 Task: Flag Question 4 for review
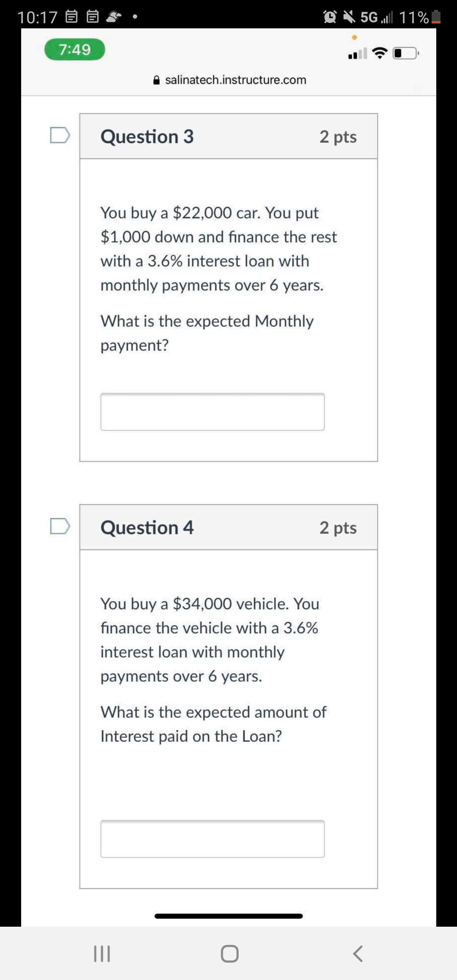point(60,526)
